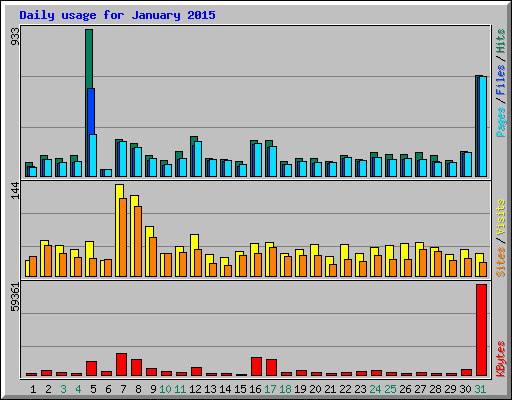Click the 'Pages' legend label
The image size is (512, 400).
501,122
